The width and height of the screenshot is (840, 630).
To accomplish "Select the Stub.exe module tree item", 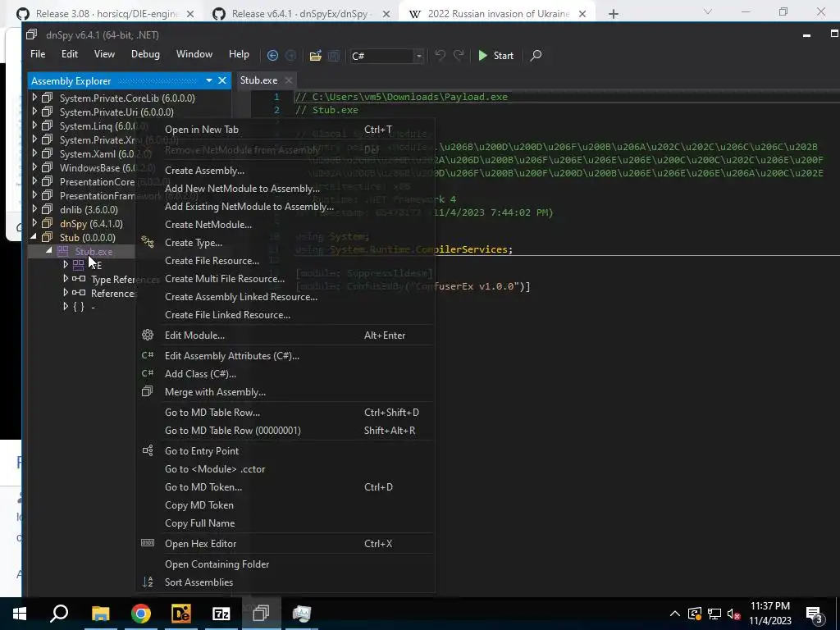I will [x=94, y=251].
